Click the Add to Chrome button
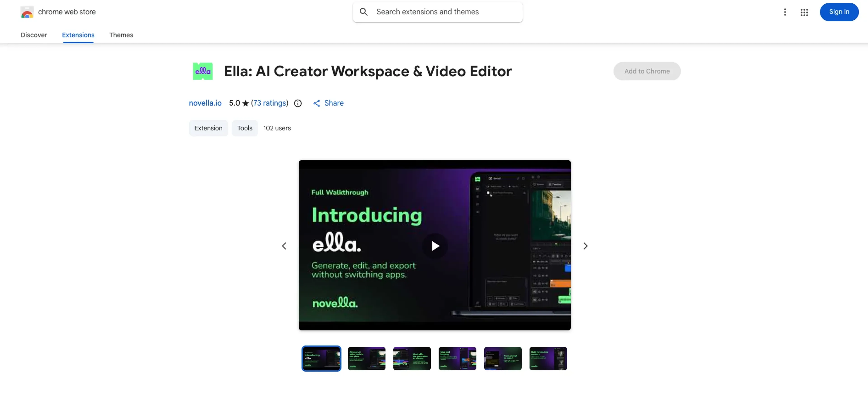 tap(647, 71)
